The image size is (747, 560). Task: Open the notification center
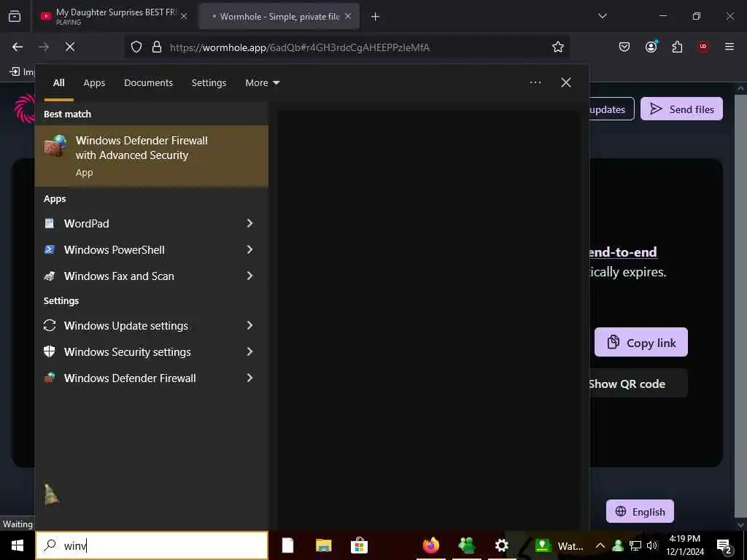click(x=724, y=545)
